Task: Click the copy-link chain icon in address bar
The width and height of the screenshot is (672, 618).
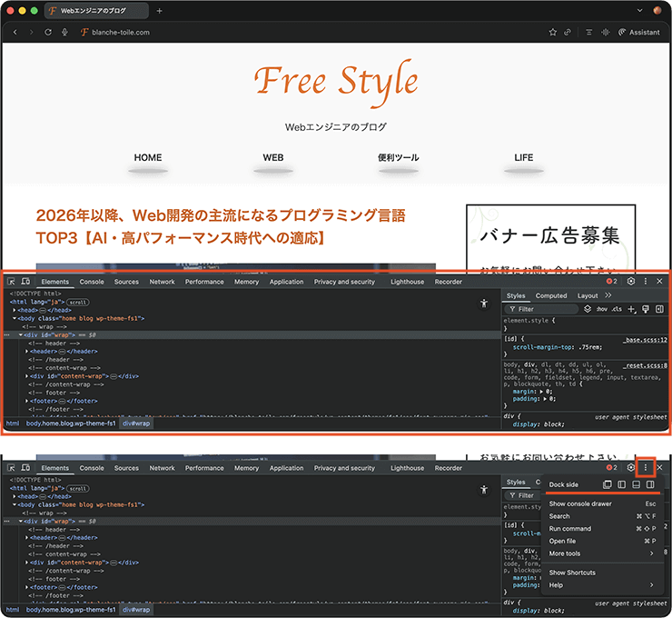Action: tap(568, 32)
